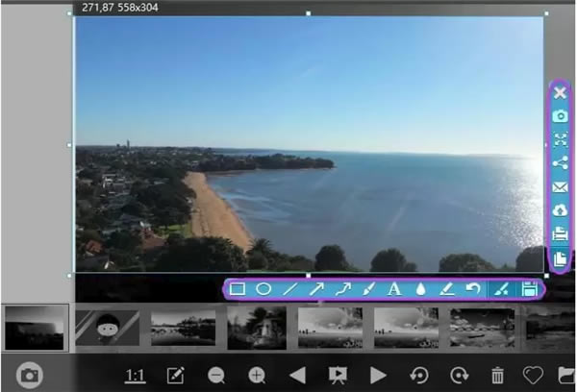Image resolution: width=577 pixels, height=392 pixels.
Task: Share the capture via share icon
Action: [560, 163]
